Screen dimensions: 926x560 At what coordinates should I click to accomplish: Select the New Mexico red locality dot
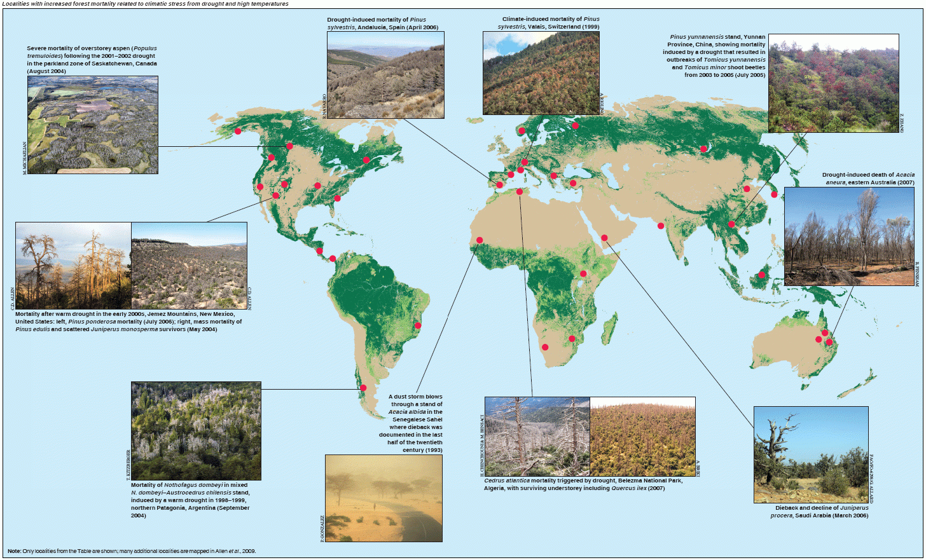(x=275, y=195)
